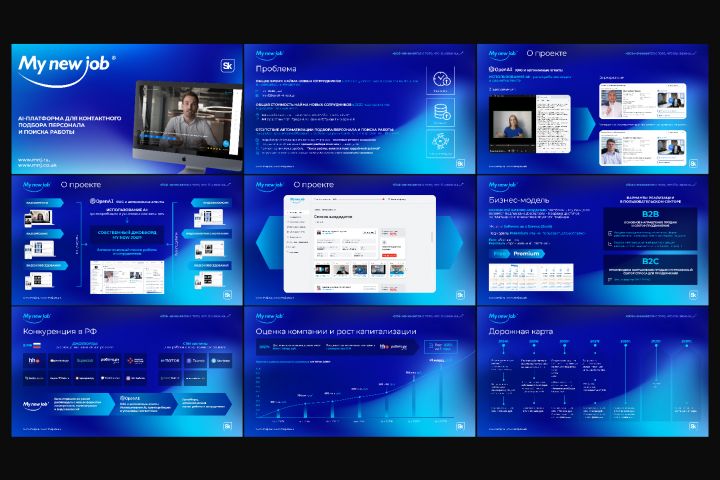
Task: Click the Sk badge on the Проблема slide
Action: click(461, 163)
